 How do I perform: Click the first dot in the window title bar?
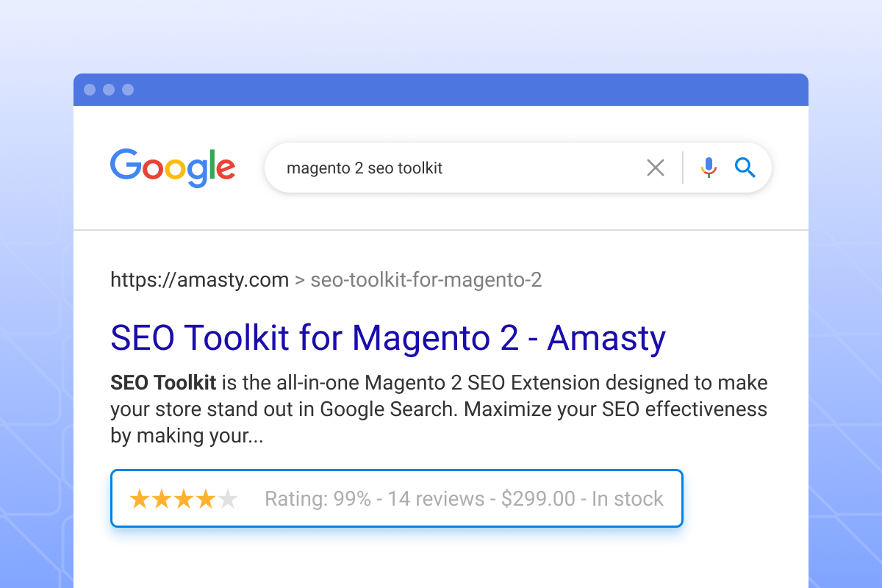coord(90,90)
